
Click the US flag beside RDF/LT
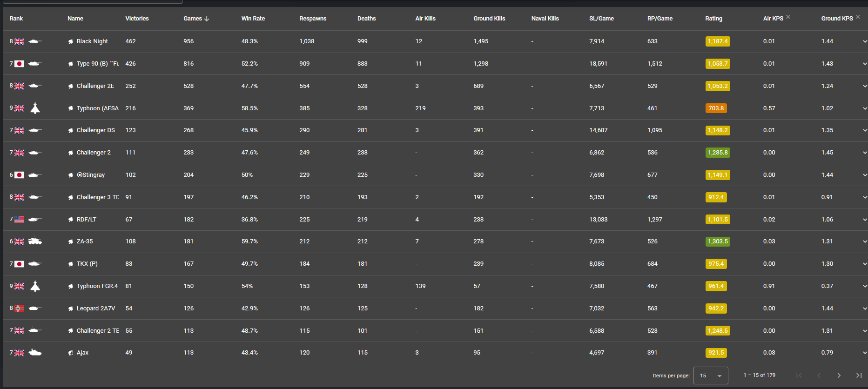pos(19,219)
